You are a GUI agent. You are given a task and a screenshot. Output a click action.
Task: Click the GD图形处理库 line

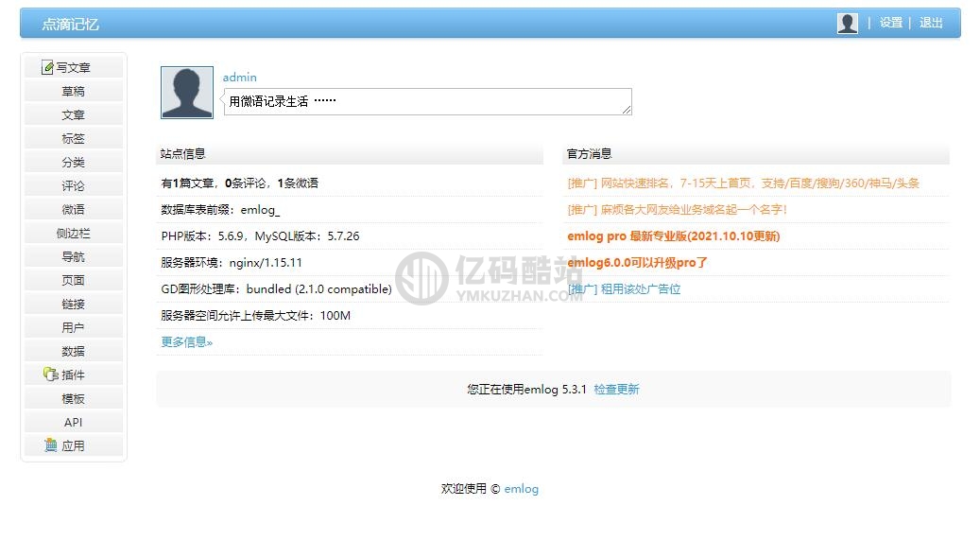click(276, 289)
